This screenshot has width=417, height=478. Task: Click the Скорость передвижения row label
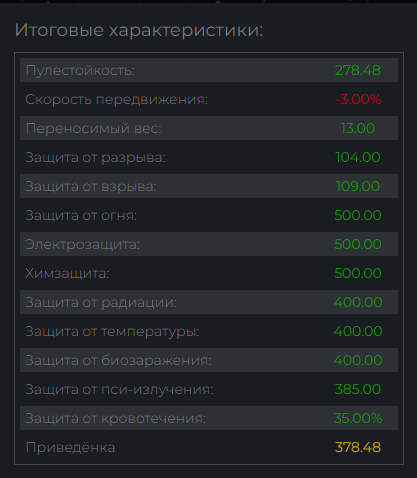coord(117,99)
